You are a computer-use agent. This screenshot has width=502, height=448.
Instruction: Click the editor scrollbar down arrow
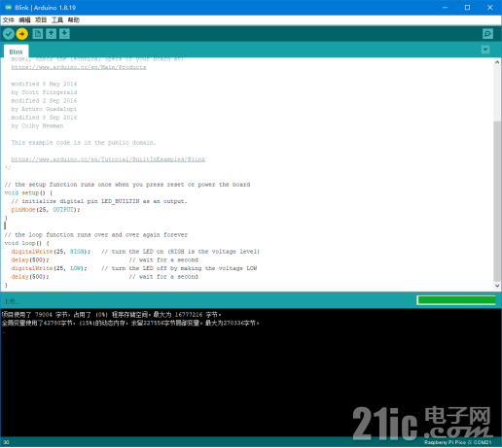coord(497,286)
